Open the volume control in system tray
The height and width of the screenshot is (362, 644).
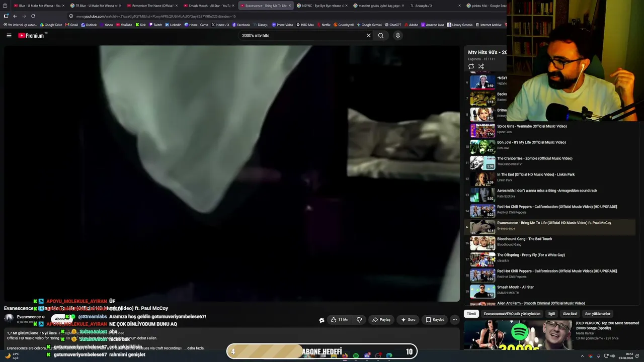[x=612, y=356]
